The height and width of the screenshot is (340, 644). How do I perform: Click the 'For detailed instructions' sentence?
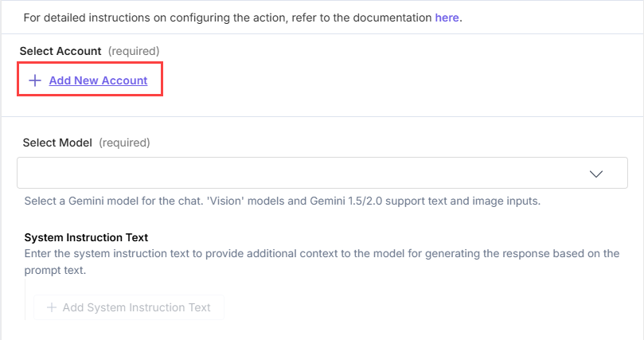point(223,18)
